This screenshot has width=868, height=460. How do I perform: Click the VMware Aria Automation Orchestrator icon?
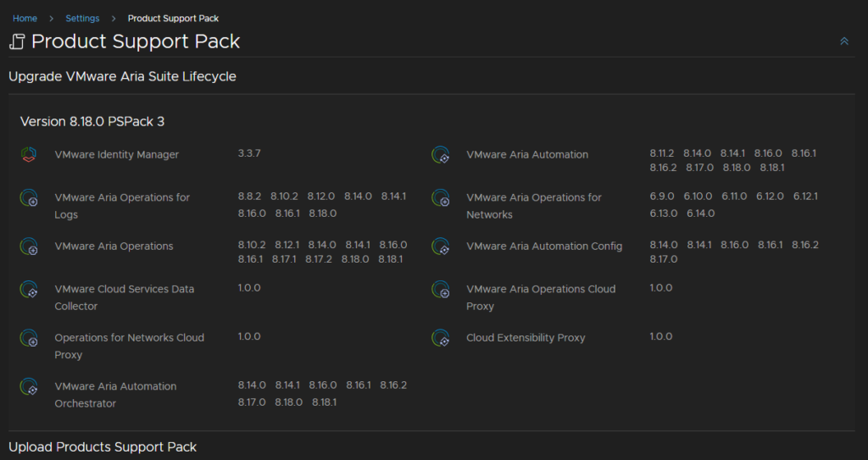point(29,387)
